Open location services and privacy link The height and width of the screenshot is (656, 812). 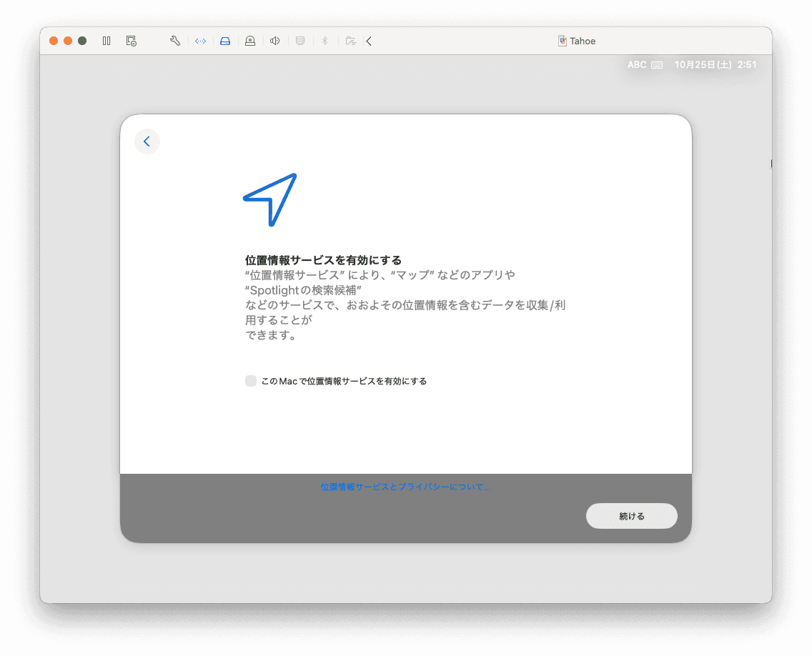point(405,487)
